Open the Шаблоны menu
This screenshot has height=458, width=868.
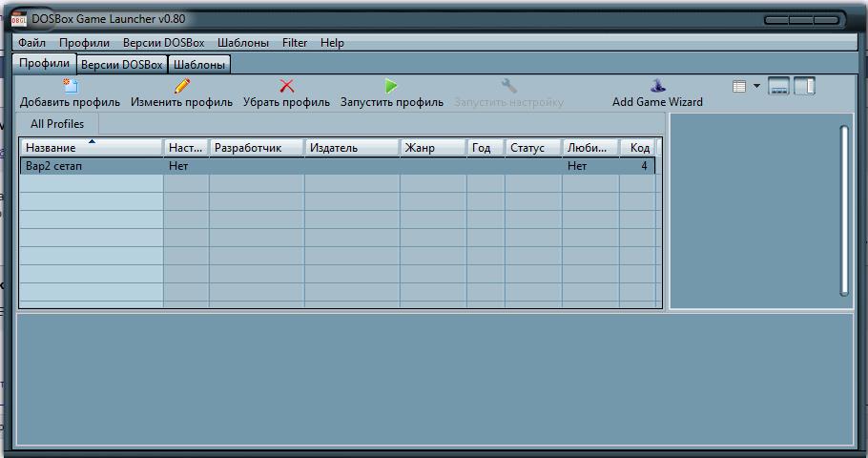pyautogui.click(x=243, y=43)
